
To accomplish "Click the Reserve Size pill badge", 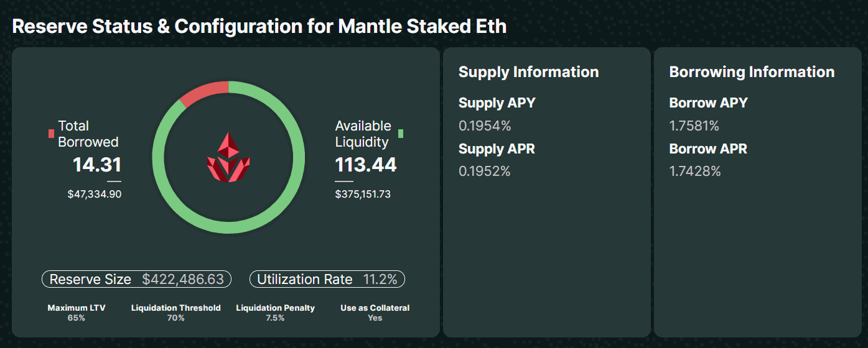I will (136, 280).
